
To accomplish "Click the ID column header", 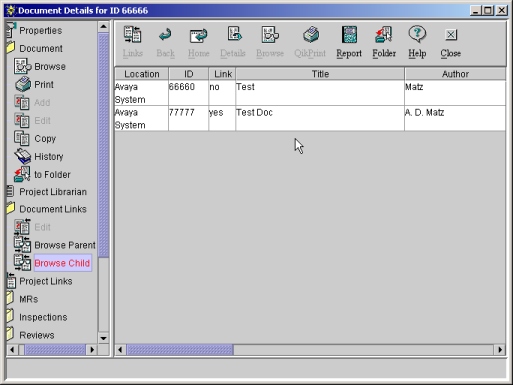I will tap(189, 74).
